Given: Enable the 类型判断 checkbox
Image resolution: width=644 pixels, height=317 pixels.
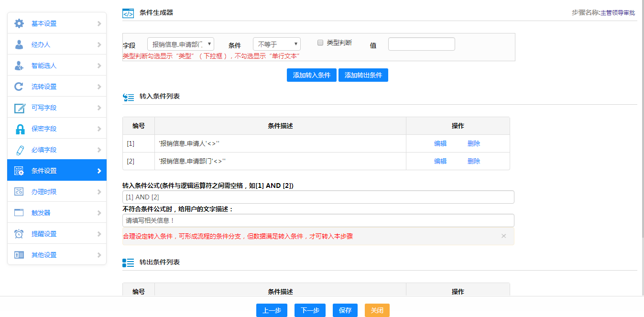Looking at the screenshot, I should pos(321,43).
